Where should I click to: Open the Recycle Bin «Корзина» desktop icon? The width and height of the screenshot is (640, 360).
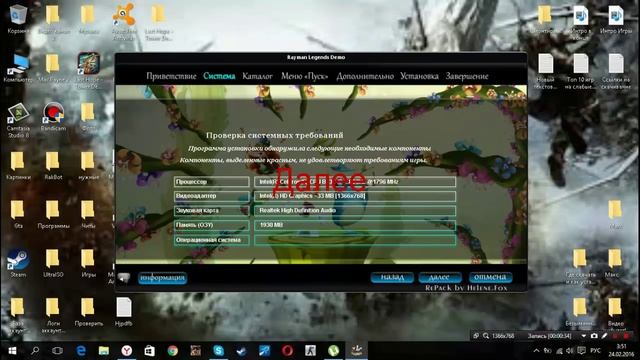18,18
